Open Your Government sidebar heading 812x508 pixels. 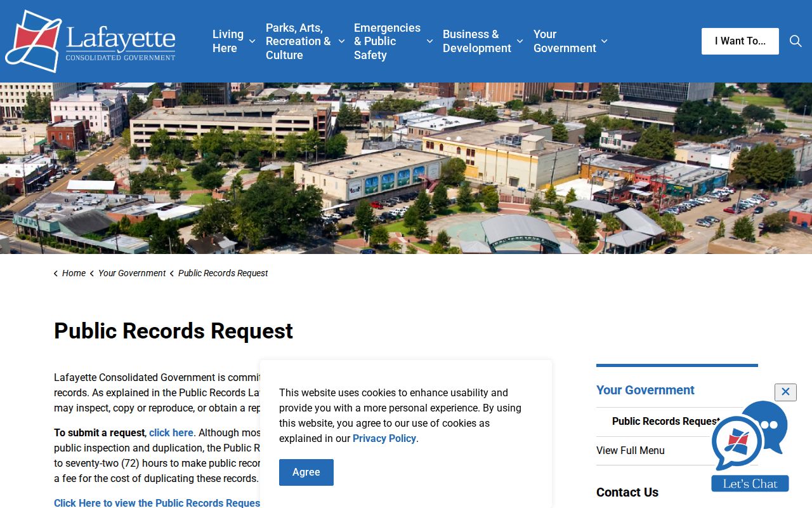645,390
